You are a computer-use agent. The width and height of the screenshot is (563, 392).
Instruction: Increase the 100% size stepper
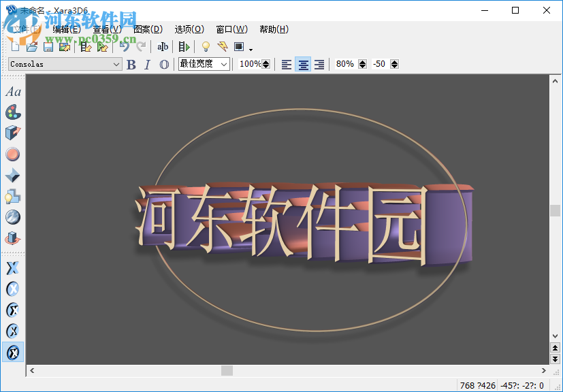(266, 61)
